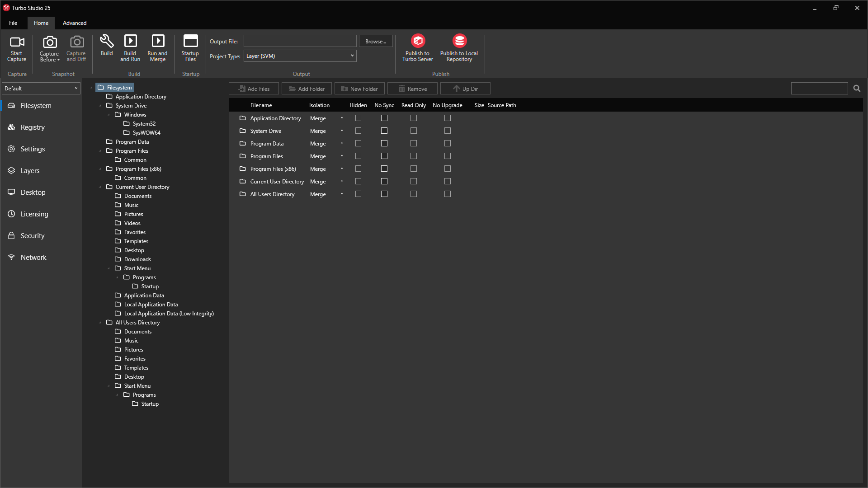Select the Templates node under All Users Directory
The height and width of the screenshot is (488, 868).
[136, 368]
